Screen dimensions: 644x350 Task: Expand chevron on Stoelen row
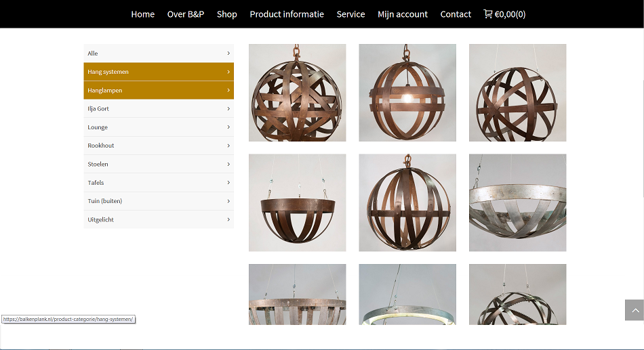pos(228,164)
